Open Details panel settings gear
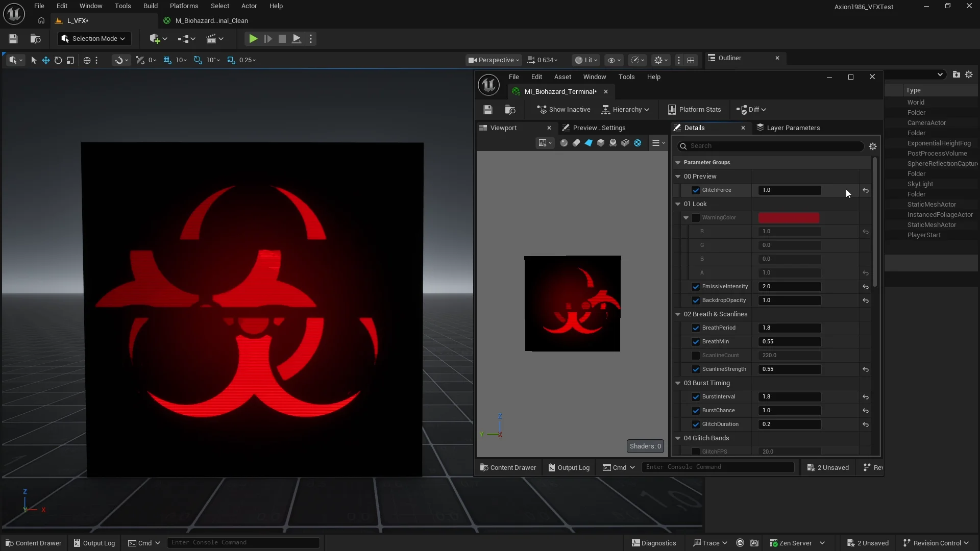This screenshot has width=980, height=551. pos(873,146)
